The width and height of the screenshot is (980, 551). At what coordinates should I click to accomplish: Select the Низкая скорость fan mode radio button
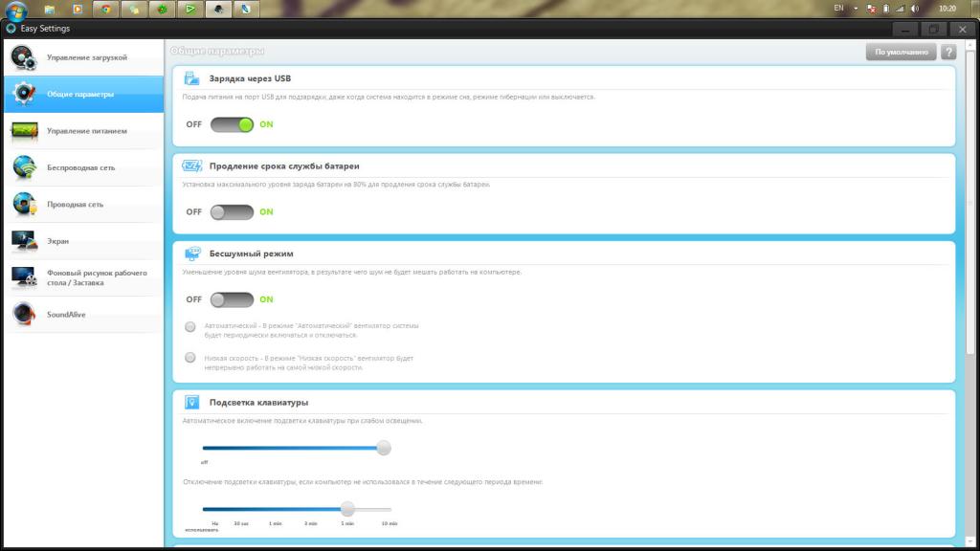[190, 358]
